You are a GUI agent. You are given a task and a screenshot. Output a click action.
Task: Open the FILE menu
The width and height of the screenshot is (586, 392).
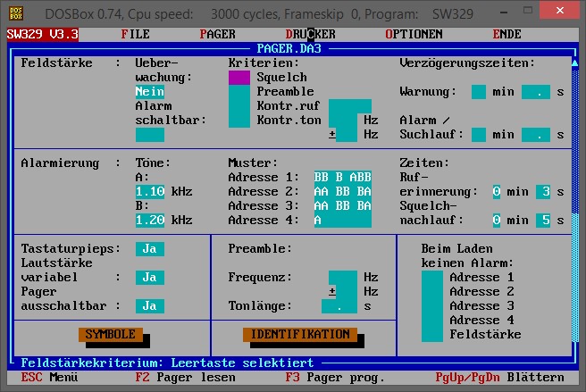(135, 34)
